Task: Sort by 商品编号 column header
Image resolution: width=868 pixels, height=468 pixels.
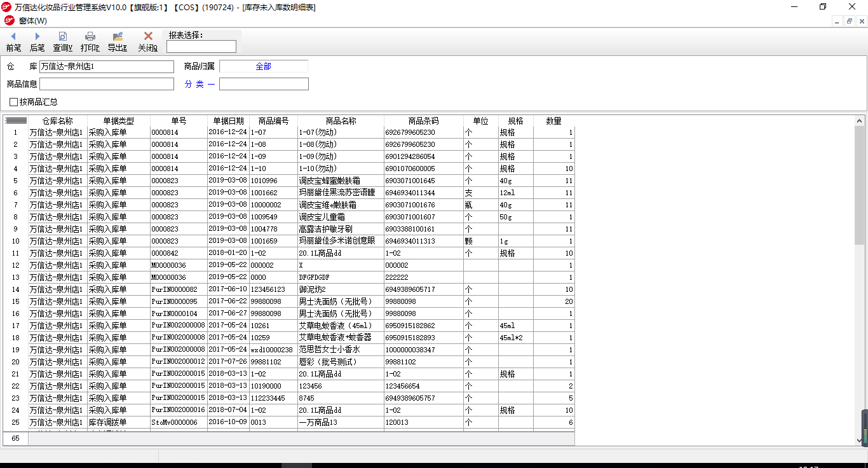Action: pyautogui.click(x=273, y=121)
